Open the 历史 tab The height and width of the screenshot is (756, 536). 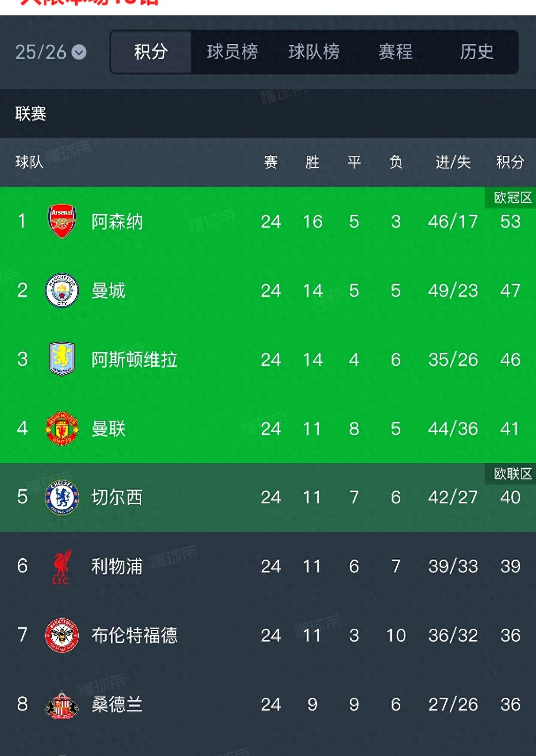[477, 52]
